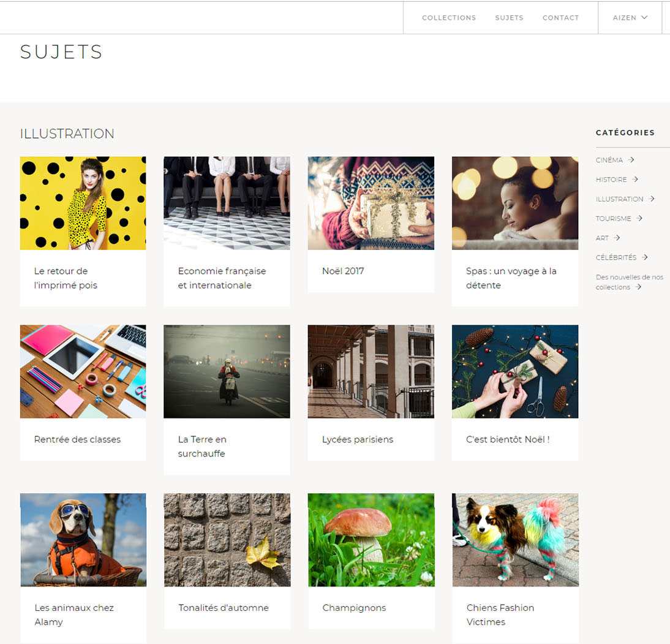The height and width of the screenshot is (644, 670).
Task: Click the arrow icon next to ILLUSTRATION category
Action: tap(651, 199)
